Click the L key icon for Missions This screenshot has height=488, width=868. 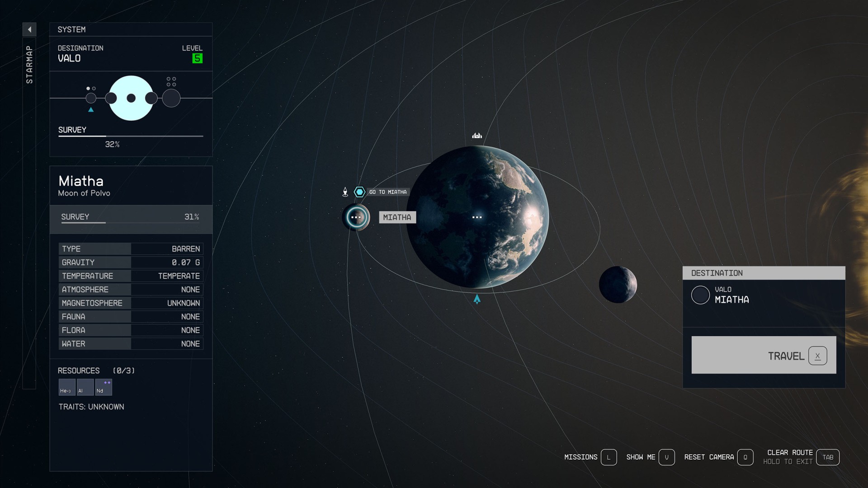[x=609, y=457]
